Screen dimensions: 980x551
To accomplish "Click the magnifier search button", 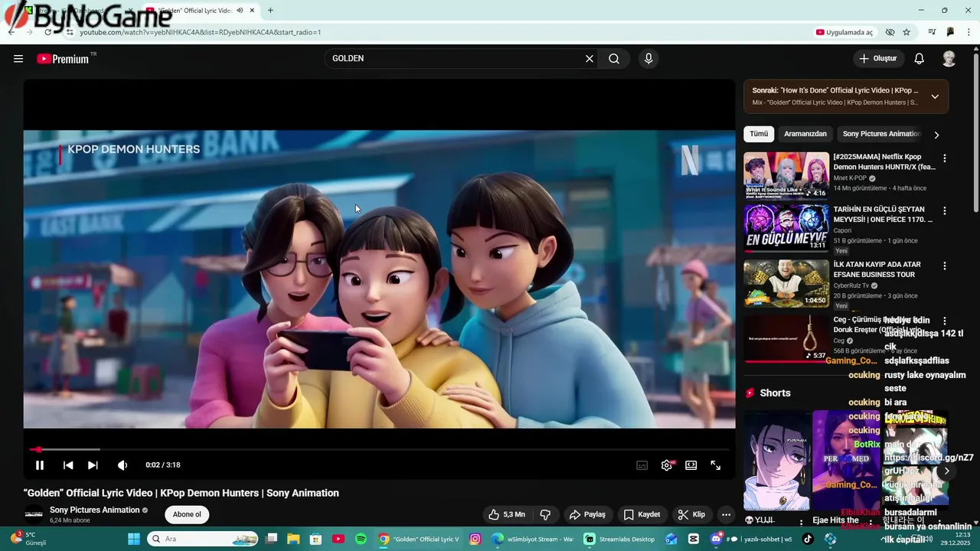I will pyautogui.click(x=614, y=59).
